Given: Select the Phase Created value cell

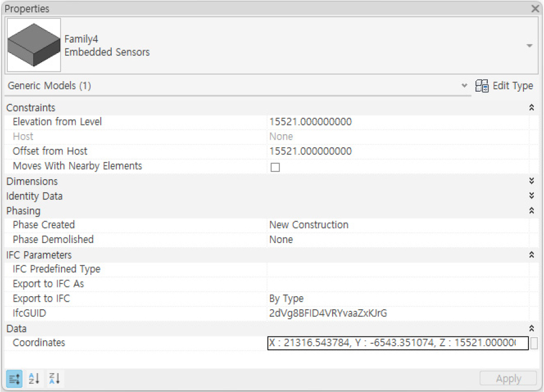Looking at the screenshot, I should (x=397, y=225).
